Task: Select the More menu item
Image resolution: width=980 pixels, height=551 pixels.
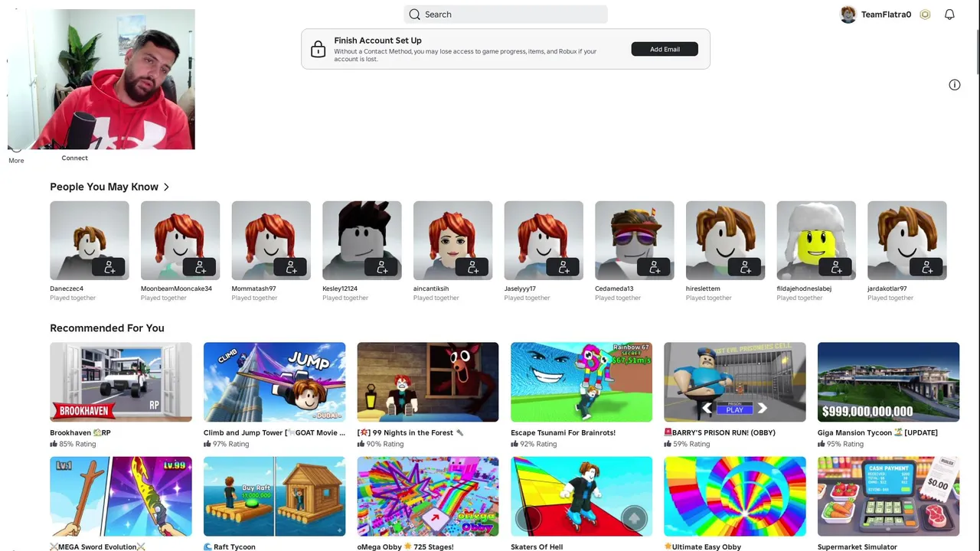Action: (16, 161)
